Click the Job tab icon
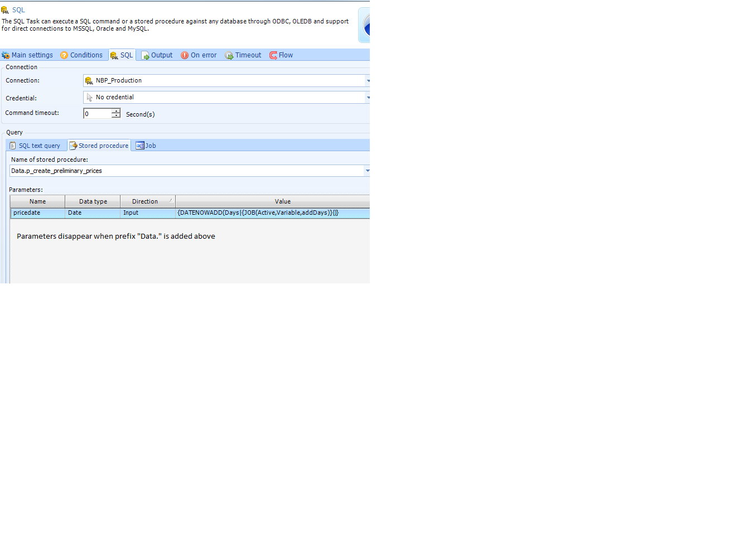The width and height of the screenshot is (748, 560). [x=140, y=146]
